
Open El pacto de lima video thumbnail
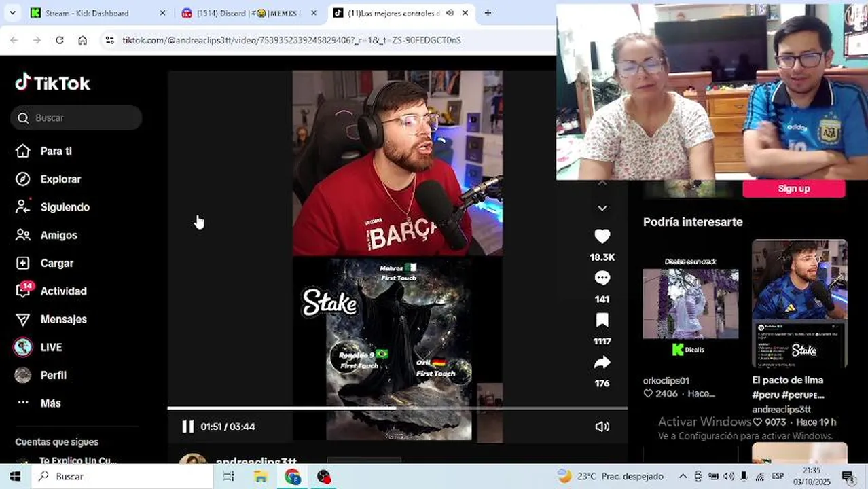tap(799, 304)
